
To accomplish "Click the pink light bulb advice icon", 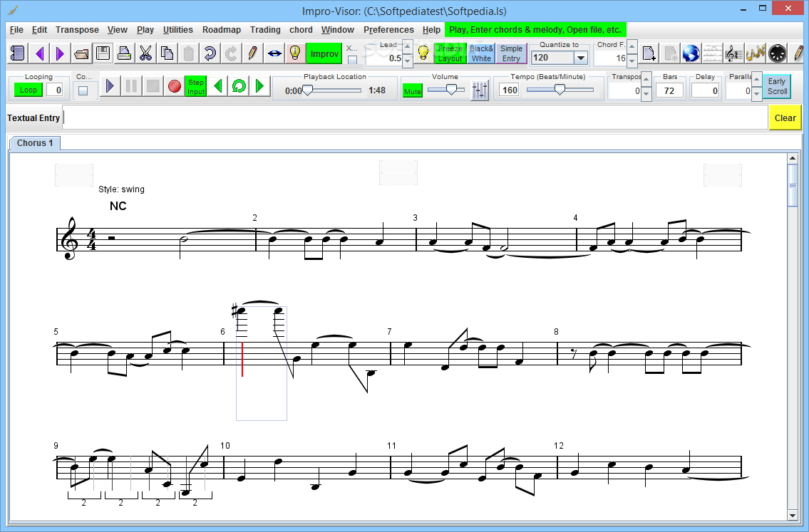I will (295, 53).
